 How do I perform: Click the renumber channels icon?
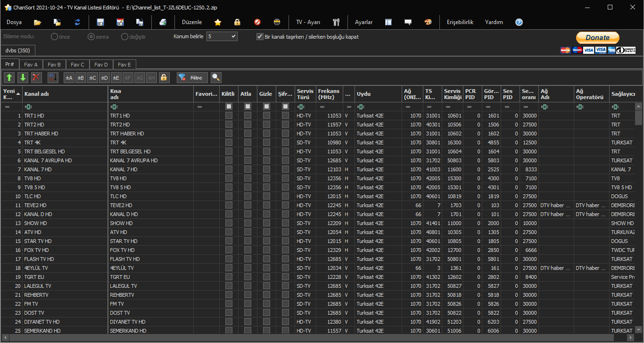52,77
